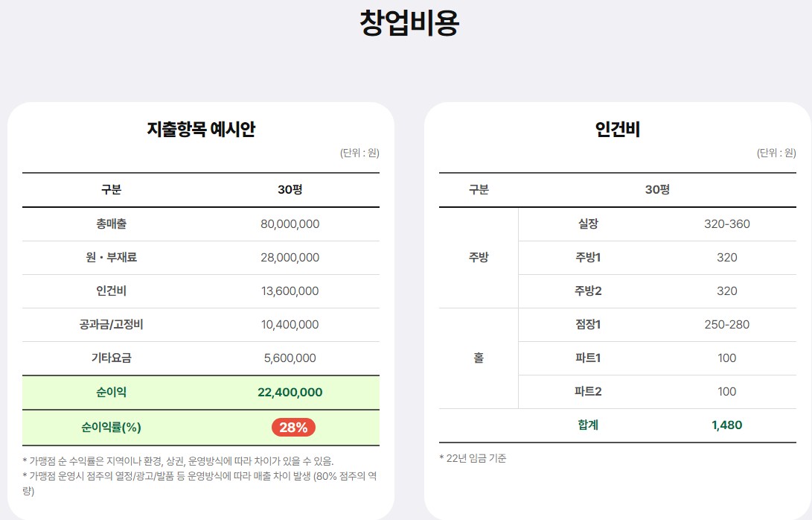The image size is (812, 520).
Task: Select the 실장 salary range 320-360
Action: tap(726, 223)
